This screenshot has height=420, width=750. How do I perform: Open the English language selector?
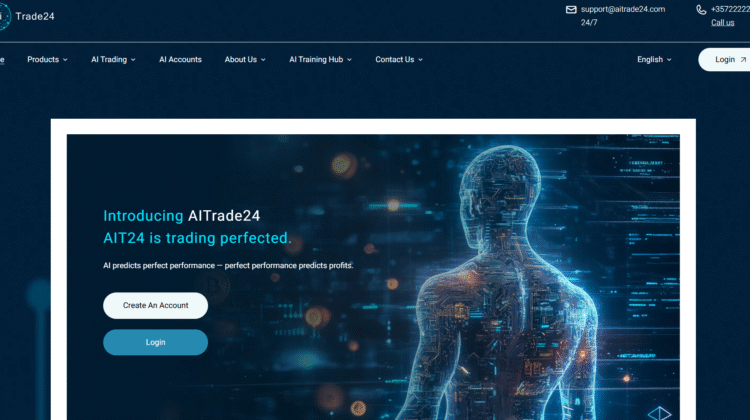654,60
